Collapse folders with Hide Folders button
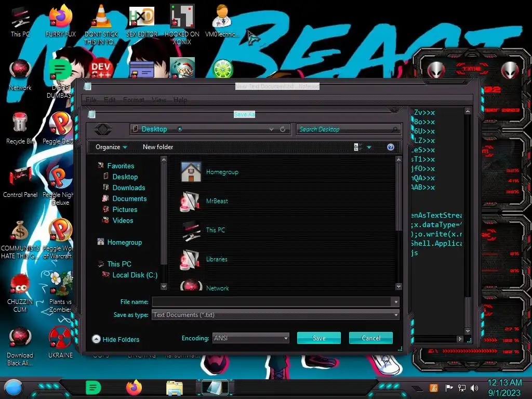Image resolution: width=532 pixels, height=399 pixels. 115,339
